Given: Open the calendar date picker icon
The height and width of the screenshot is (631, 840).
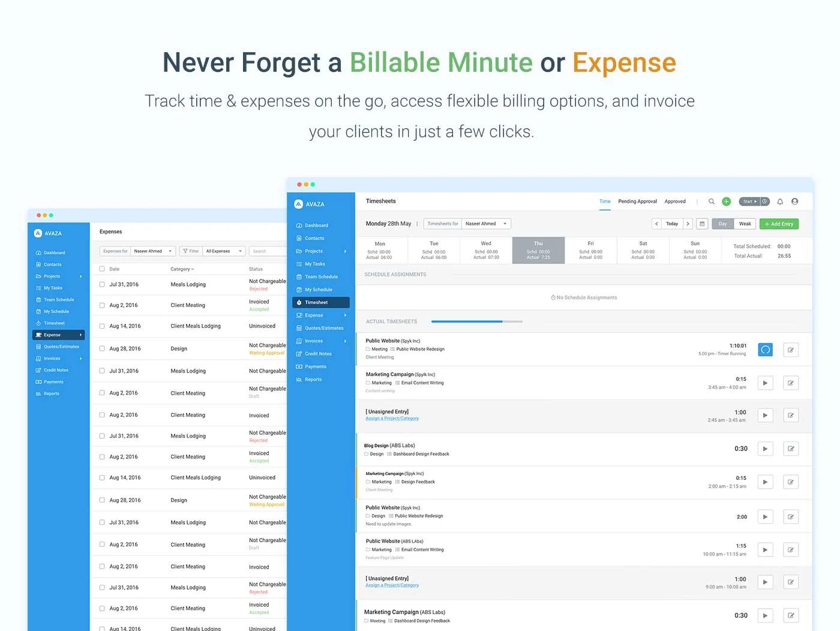Looking at the screenshot, I should coord(702,224).
